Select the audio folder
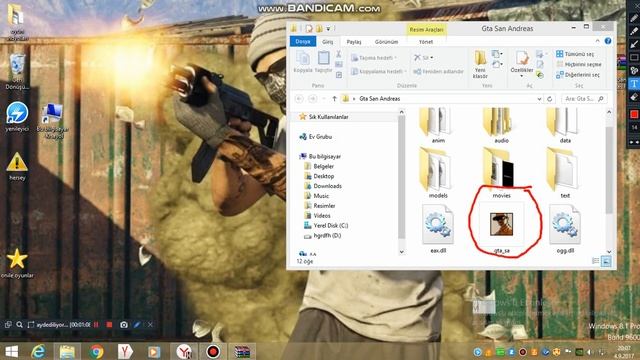The width and height of the screenshot is (640, 360). click(501, 125)
